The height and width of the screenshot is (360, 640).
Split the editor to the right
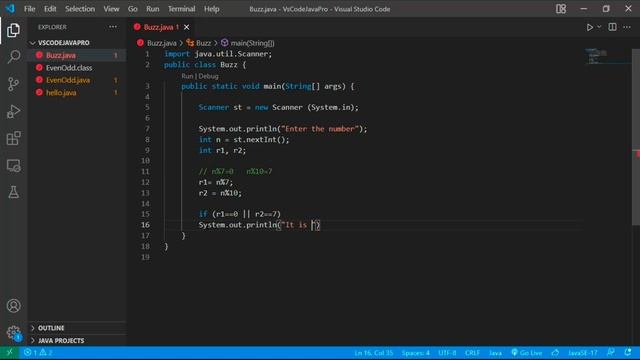point(612,27)
